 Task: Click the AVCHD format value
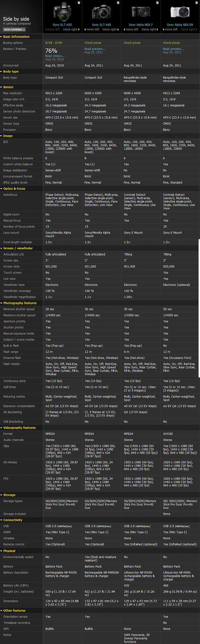(168, 434)
